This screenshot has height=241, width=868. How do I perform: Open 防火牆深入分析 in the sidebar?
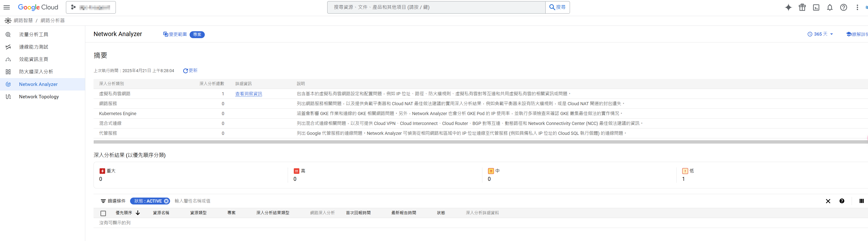43,72
